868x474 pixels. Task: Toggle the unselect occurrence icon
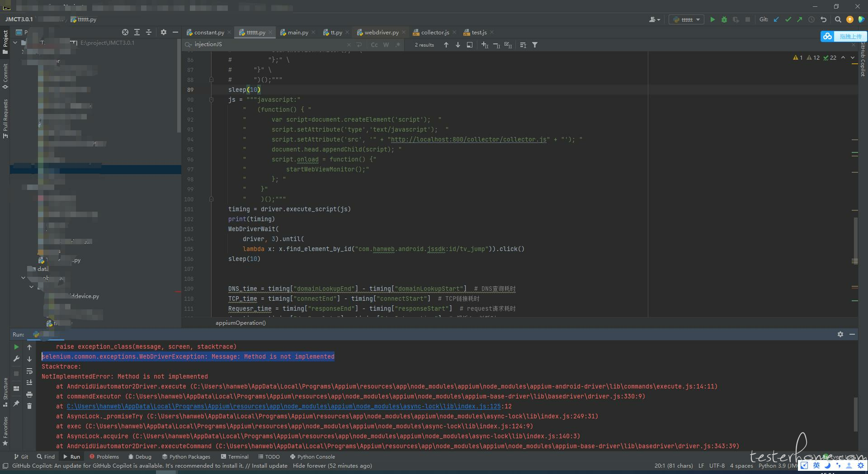coord(496,45)
